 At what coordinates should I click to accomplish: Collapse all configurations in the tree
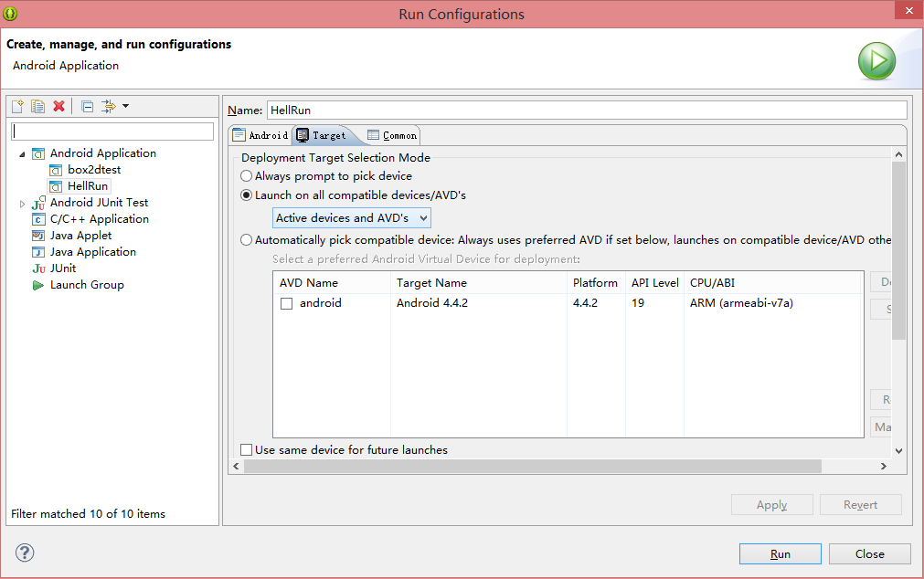87,106
